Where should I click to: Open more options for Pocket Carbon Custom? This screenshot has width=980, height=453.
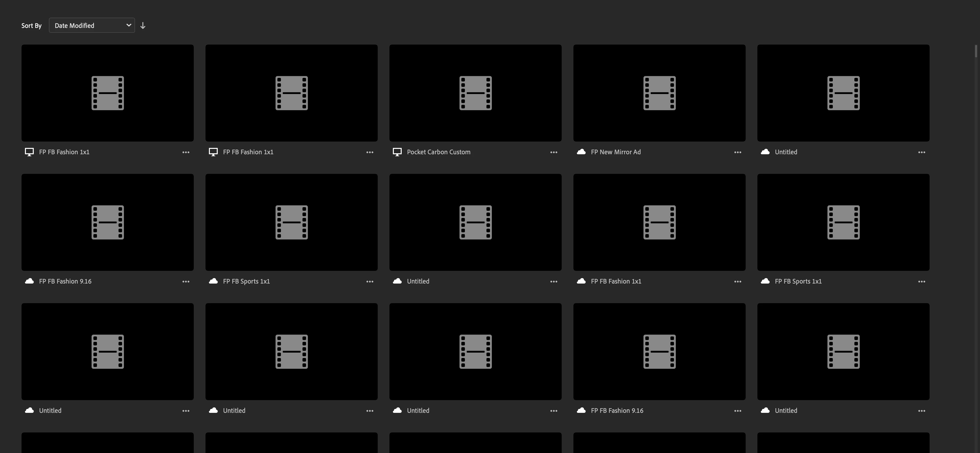(x=554, y=152)
